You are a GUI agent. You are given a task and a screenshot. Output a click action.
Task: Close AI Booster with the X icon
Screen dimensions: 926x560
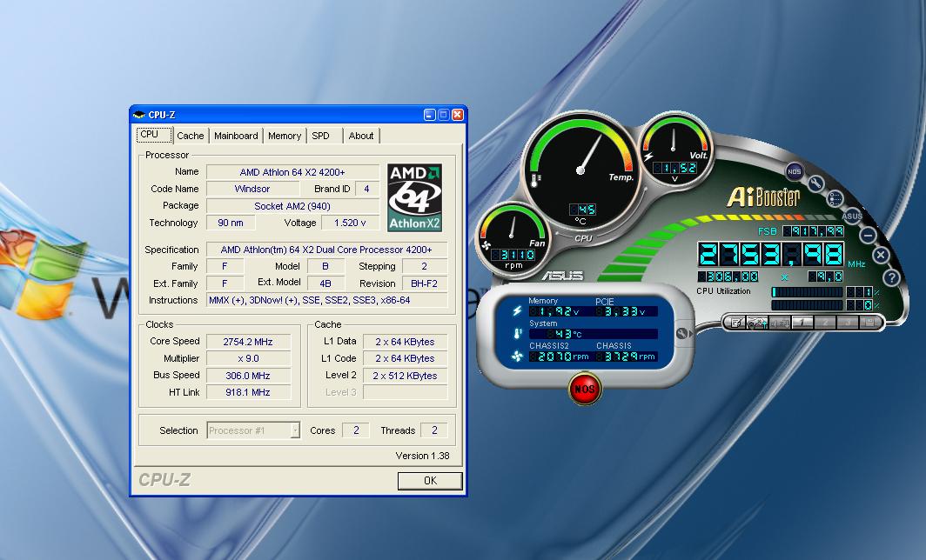[x=881, y=256]
